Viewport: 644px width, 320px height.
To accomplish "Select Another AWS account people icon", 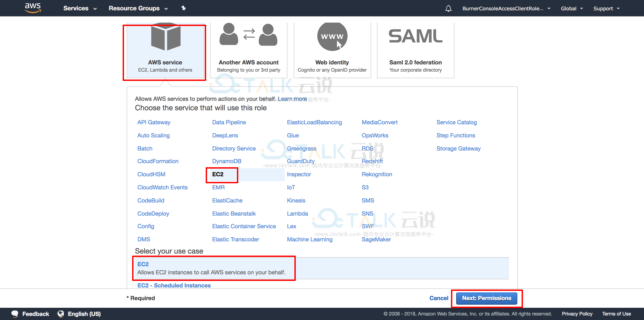I will 248,34.
